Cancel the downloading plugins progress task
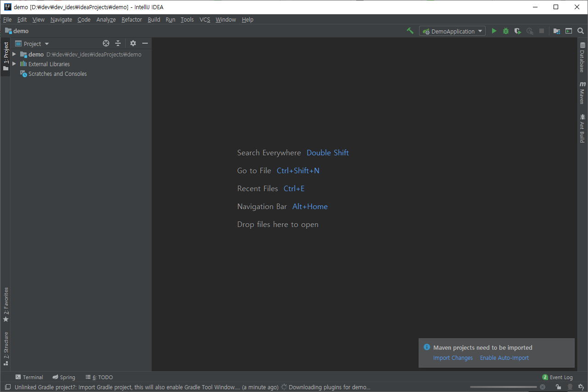The height and width of the screenshot is (392, 588). click(x=543, y=387)
